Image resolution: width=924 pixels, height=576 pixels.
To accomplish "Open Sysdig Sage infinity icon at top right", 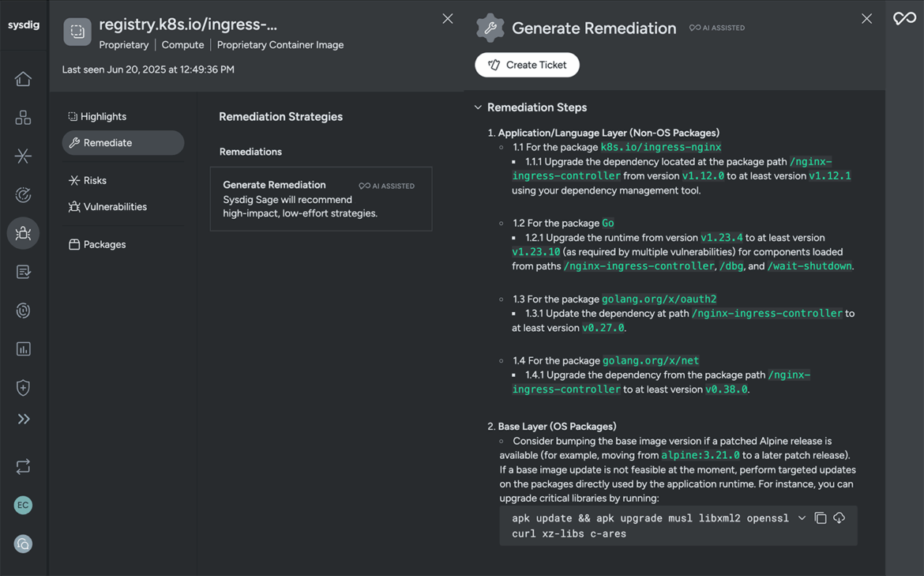I will (x=904, y=18).
